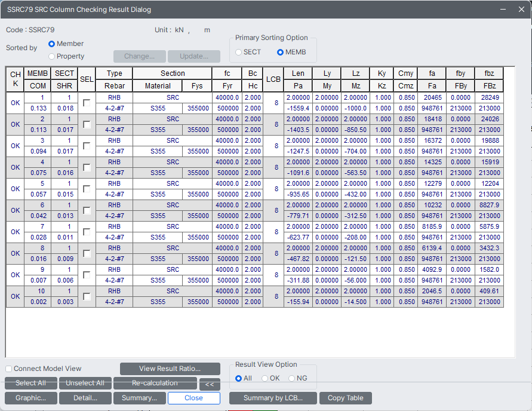Tick the SEL checkbox for member 2

[87, 124]
